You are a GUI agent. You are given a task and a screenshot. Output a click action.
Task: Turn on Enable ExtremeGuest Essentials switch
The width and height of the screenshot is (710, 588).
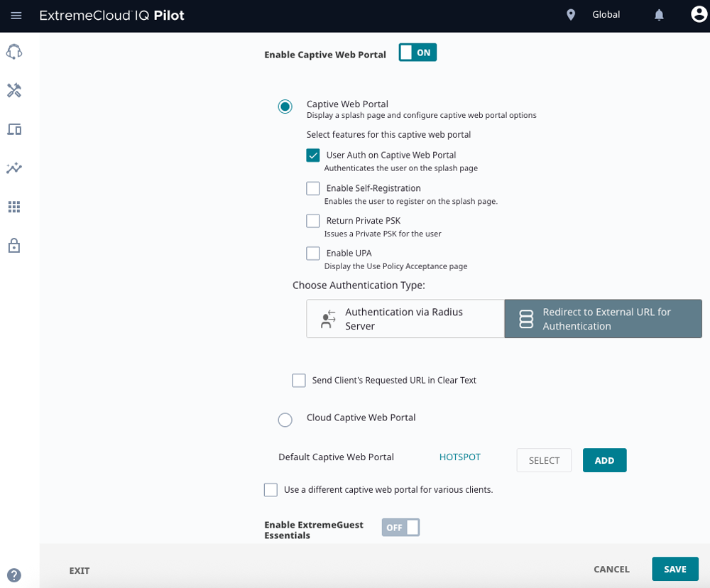400,528
